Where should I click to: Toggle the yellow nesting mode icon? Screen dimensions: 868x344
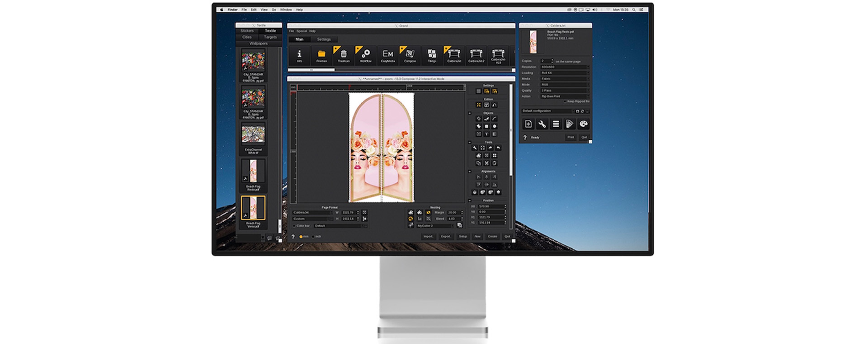(428, 212)
